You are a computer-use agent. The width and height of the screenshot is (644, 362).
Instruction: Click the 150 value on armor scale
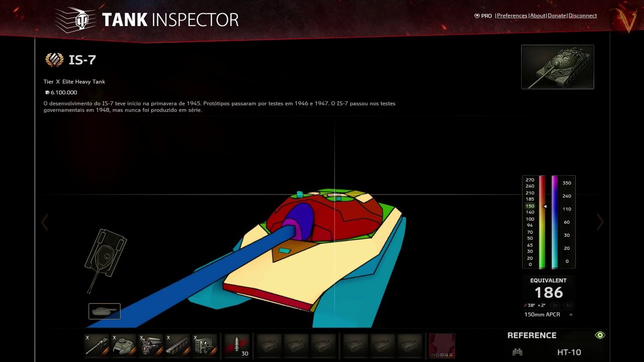click(530, 206)
